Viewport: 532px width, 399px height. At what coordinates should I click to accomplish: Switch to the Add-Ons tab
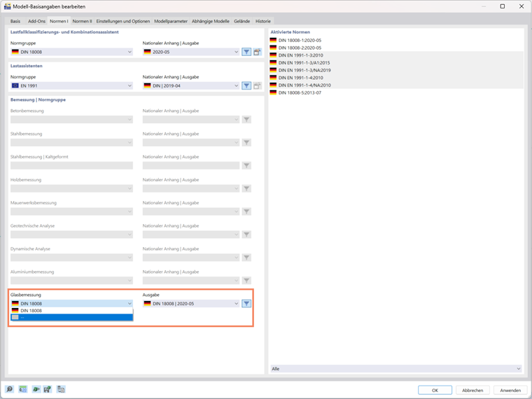[36, 21]
